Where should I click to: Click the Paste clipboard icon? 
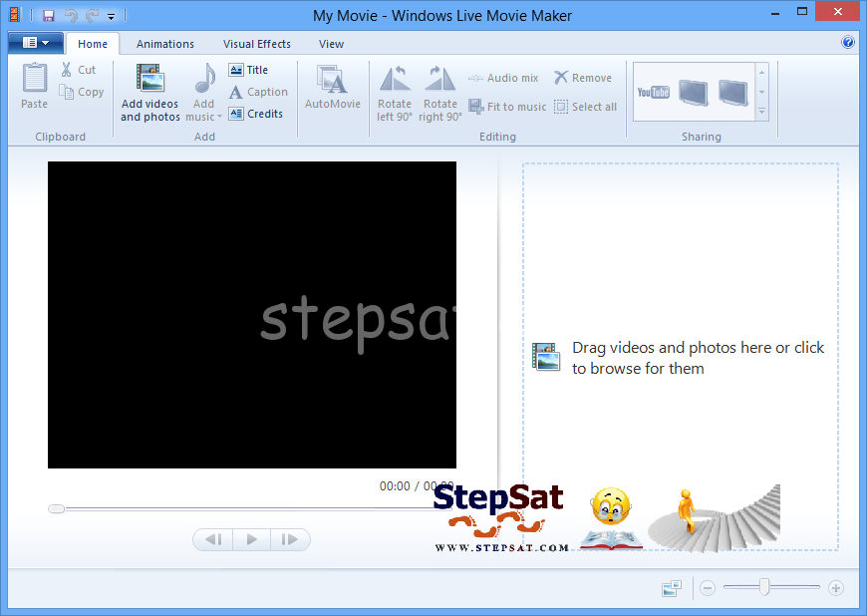35,80
